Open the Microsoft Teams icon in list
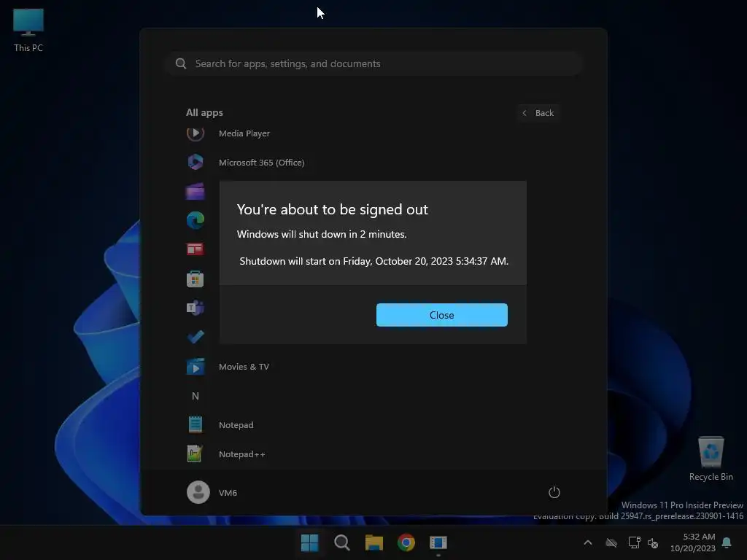This screenshot has width=747, height=560. point(195,308)
